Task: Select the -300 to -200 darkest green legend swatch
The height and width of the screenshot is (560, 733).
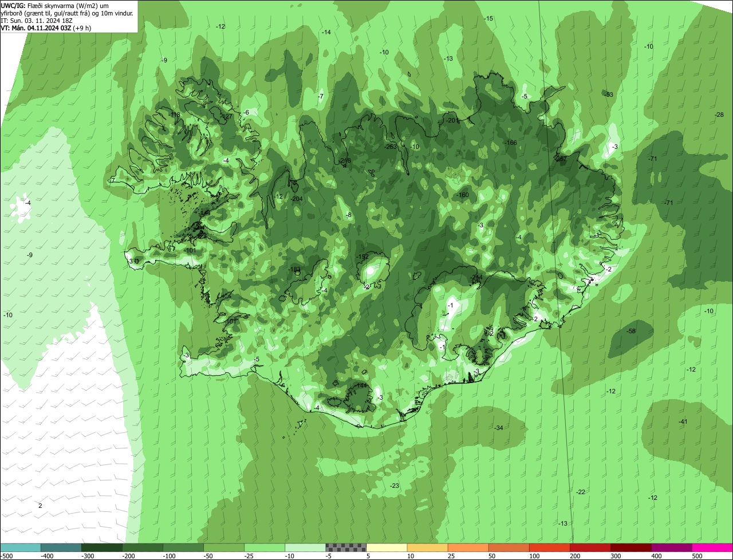Action: pyautogui.click(x=102, y=547)
